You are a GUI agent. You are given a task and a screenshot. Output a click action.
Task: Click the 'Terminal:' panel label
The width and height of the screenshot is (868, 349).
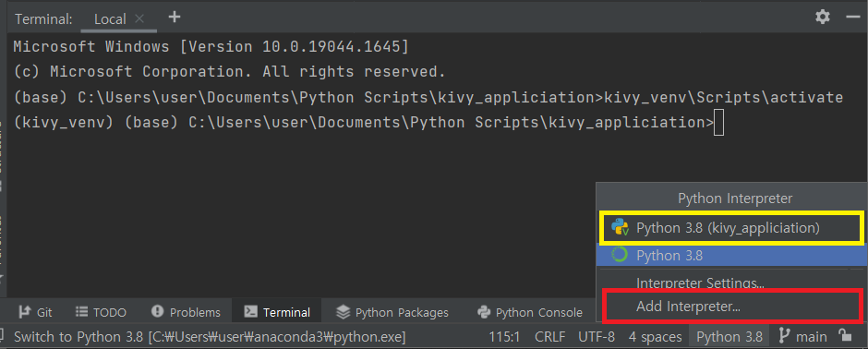pyautogui.click(x=43, y=19)
